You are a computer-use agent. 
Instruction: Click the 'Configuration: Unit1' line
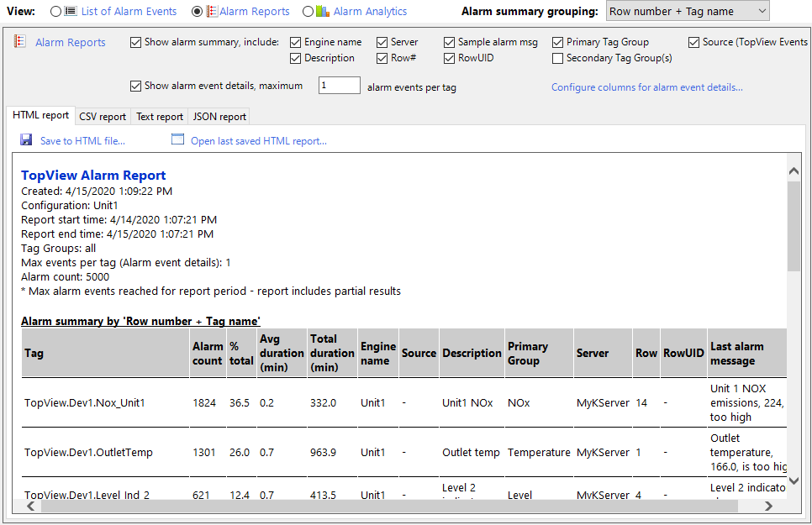pos(70,206)
